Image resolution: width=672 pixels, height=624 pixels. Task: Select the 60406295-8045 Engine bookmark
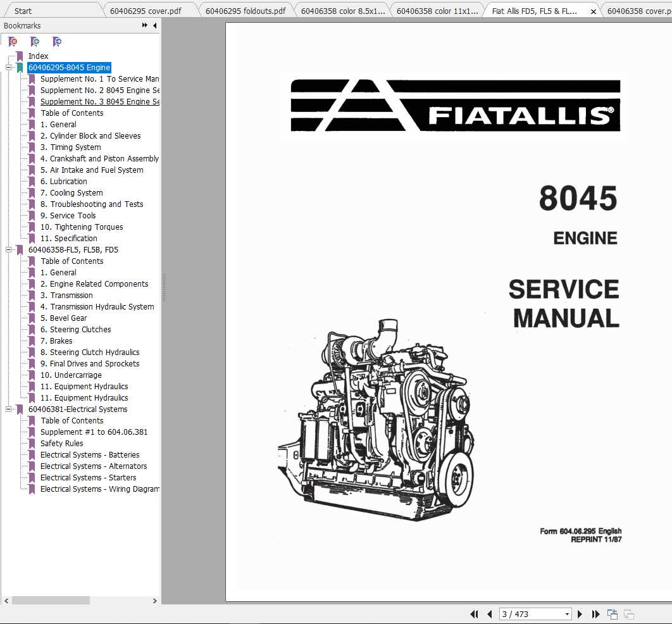(69, 67)
